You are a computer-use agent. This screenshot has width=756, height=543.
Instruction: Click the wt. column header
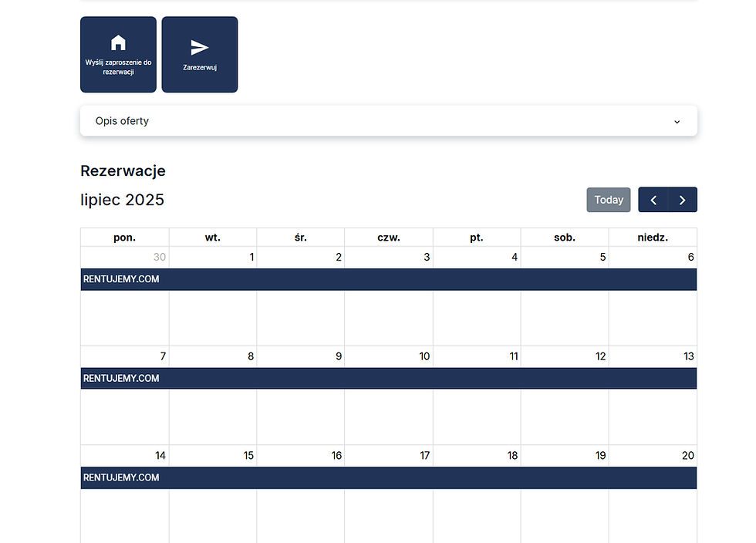coord(213,238)
